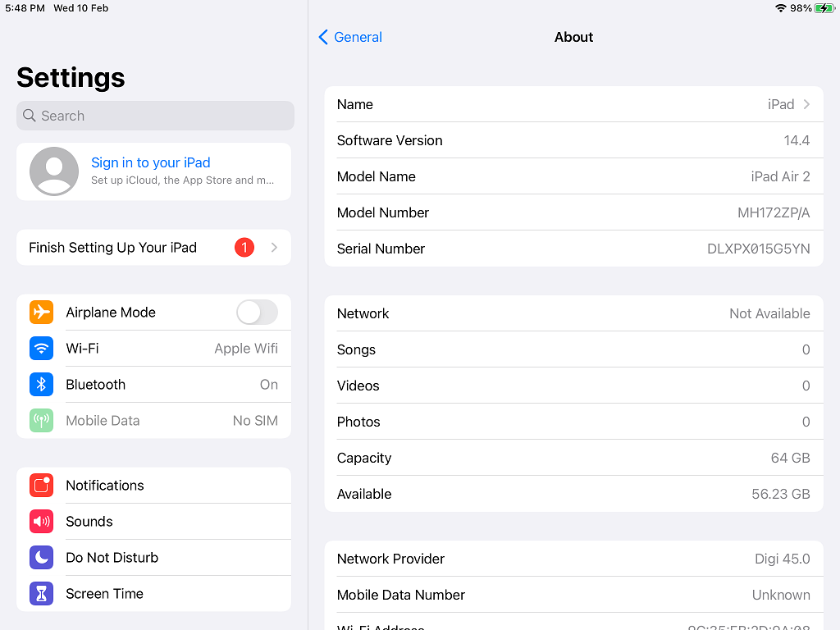The width and height of the screenshot is (840, 630).
Task: Tap Serial Number DLXPX015G5YN
Action: pos(759,249)
